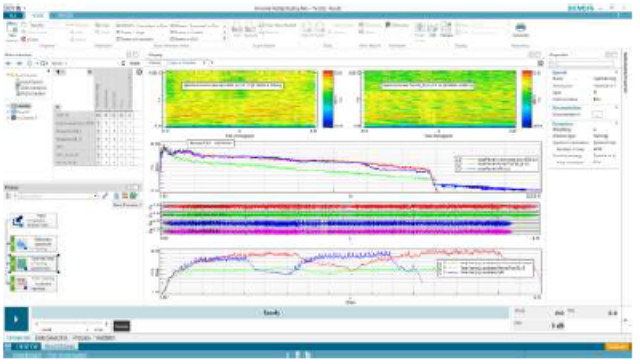Click the pencil edit icon in process toolbar
Viewport: 640px width, 364px height.
pyautogui.click(x=105, y=196)
